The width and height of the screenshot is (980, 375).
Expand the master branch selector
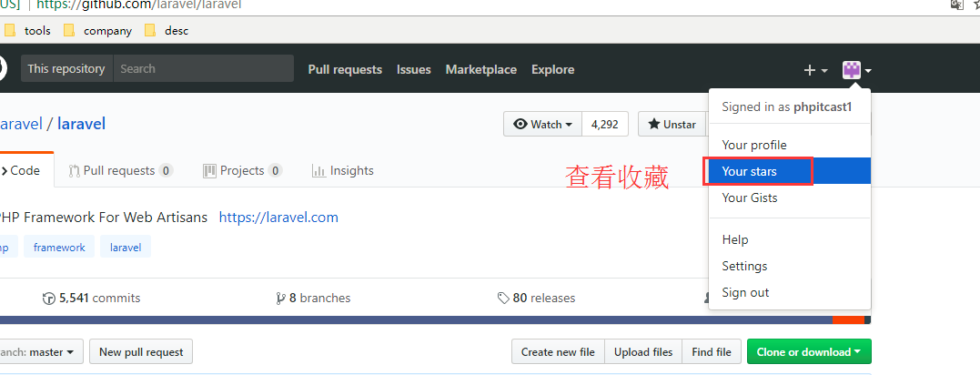click(x=42, y=352)
